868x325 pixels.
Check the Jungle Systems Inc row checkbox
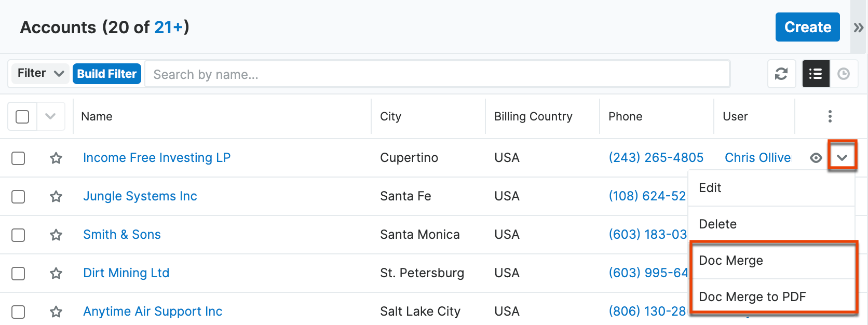(x=18, y=196)
